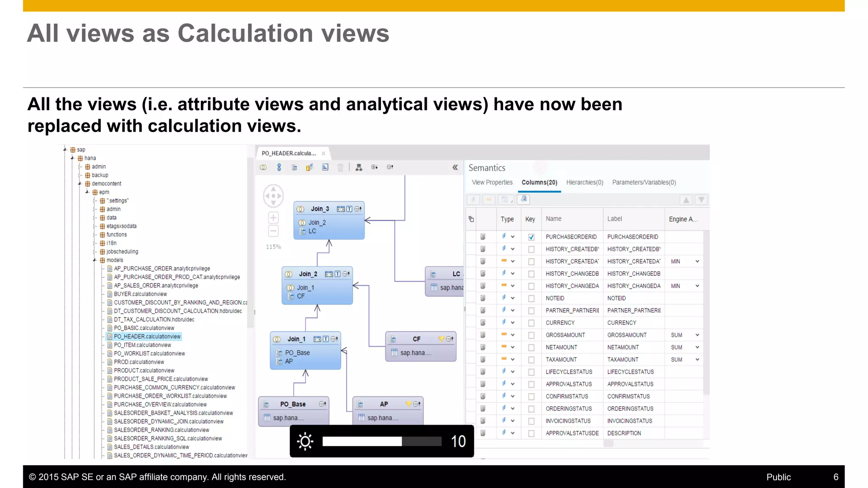Click the auto-layout hierarchy icon
The height and width of the screenshot is (488, 868).
[x=359, y=167]
